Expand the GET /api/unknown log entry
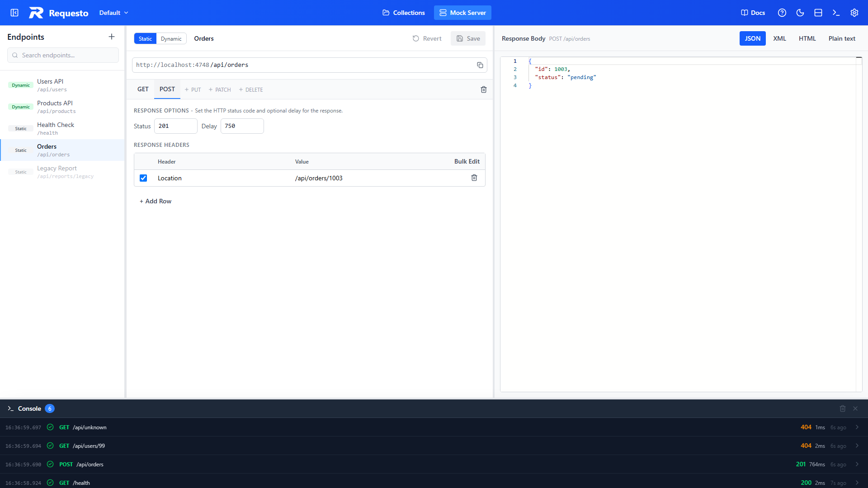Image resolution: width=868 pixels, height=488 pixels. click(857, 427)
